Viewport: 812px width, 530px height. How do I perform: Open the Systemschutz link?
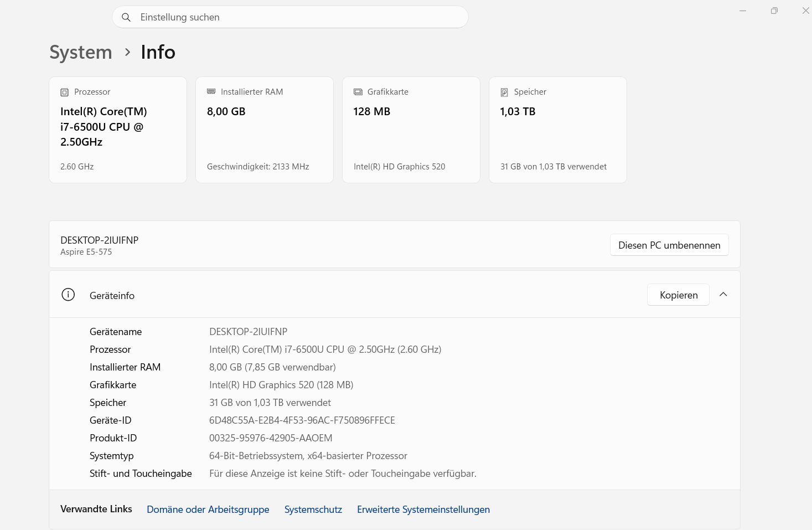click(313, 510)
